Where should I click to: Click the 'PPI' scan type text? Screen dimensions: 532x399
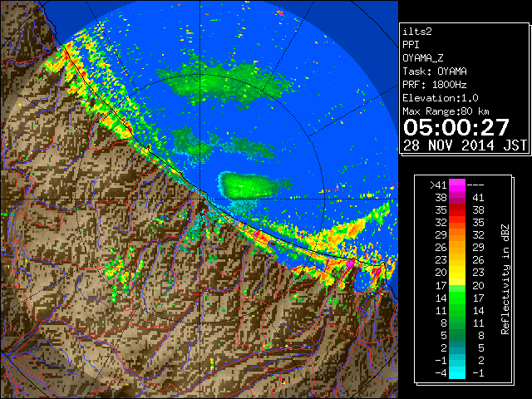click(411, 45)
